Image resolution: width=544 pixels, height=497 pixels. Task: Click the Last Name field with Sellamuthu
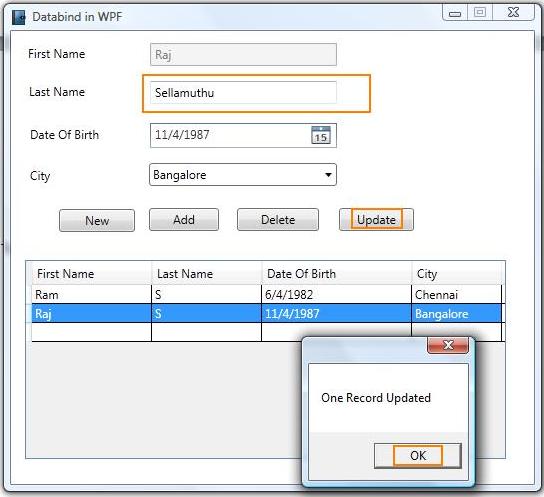[x=243, y=93]
